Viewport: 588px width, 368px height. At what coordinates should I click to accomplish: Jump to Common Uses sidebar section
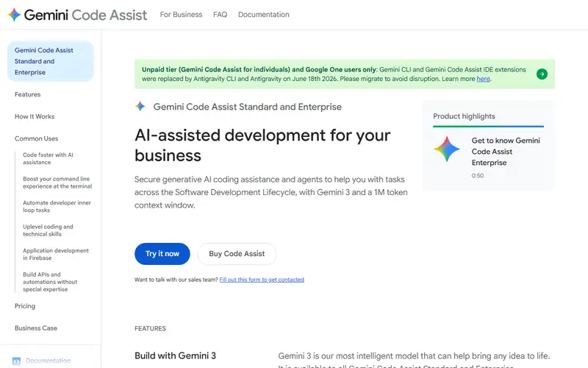click(36, 138)
